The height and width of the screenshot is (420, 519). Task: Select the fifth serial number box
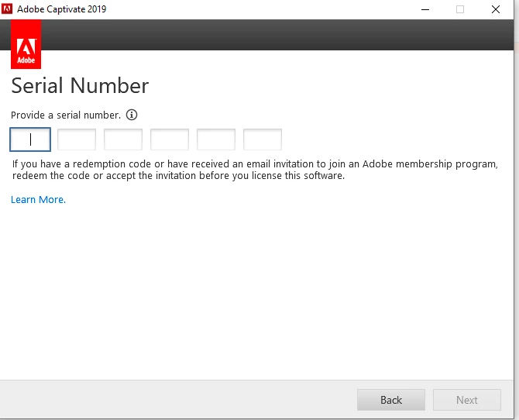pos(216,139)
